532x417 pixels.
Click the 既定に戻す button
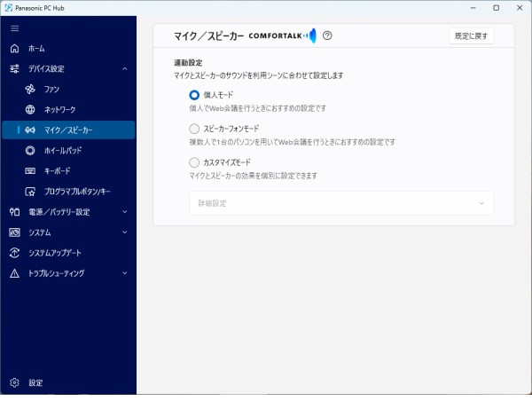471,36
